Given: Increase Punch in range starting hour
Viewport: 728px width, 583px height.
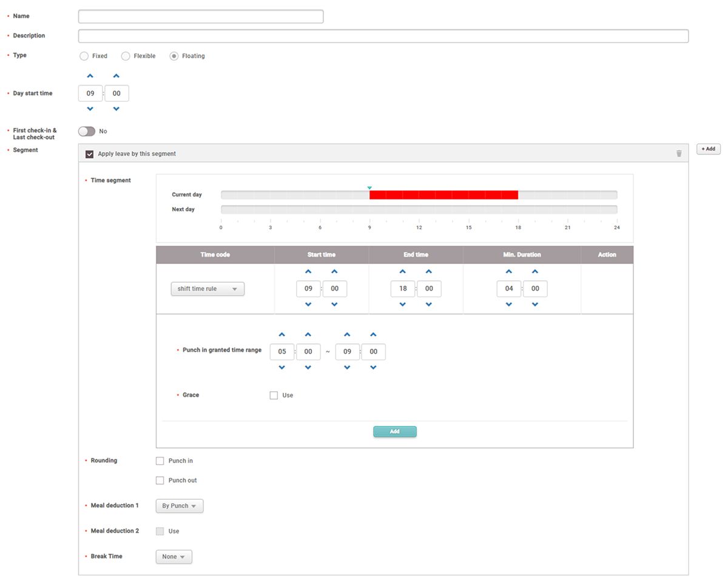Looking at the screenshot, I should click(281, 335).
